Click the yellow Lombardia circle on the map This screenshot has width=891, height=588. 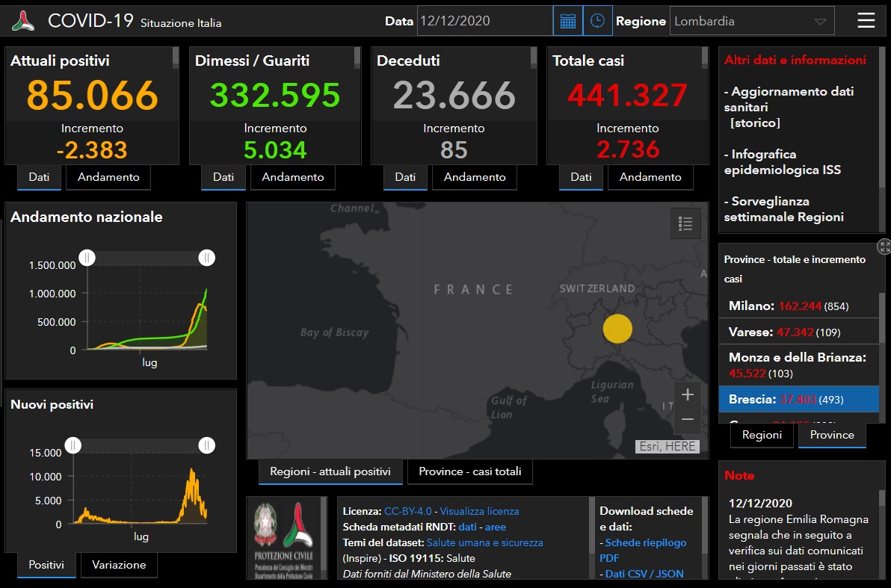(617, 329)
